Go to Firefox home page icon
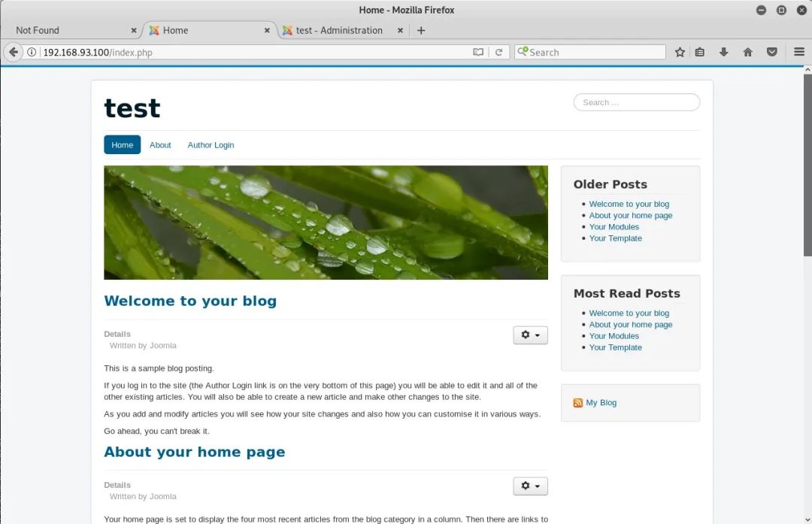Viewport: 812px width, 524px height. click(747, 52)
